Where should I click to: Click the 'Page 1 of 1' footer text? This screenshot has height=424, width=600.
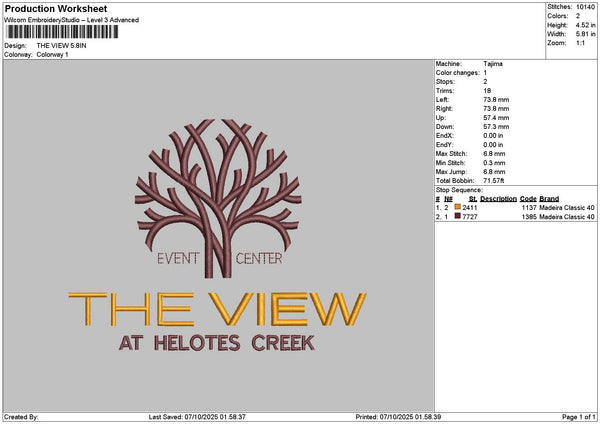(579, 417)
